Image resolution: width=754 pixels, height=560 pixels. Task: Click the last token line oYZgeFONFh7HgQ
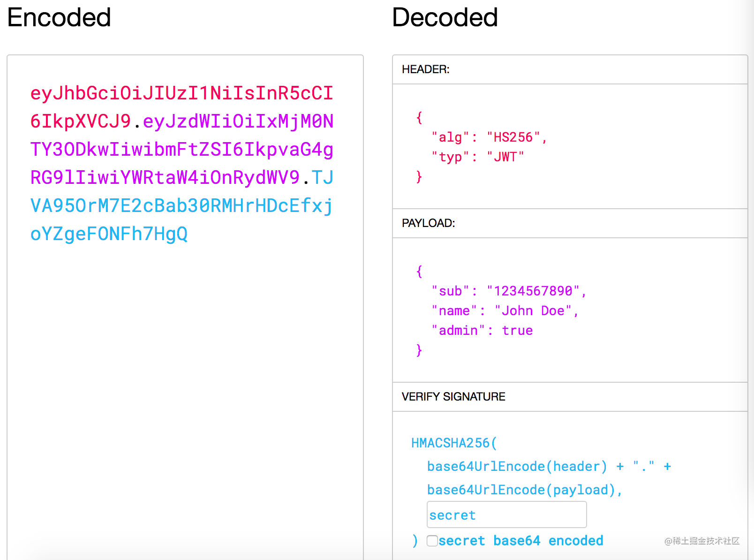109,234
